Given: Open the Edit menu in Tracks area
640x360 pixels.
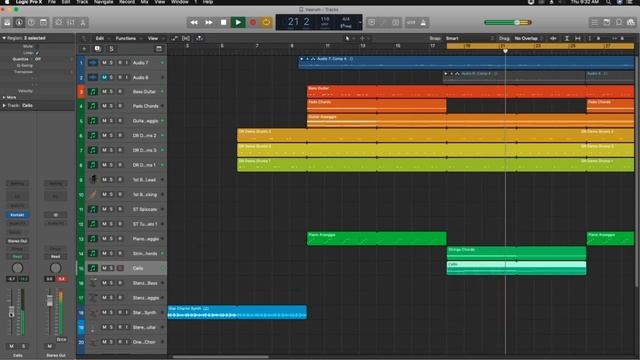Looking at the screenshot, I should [100, 38].
